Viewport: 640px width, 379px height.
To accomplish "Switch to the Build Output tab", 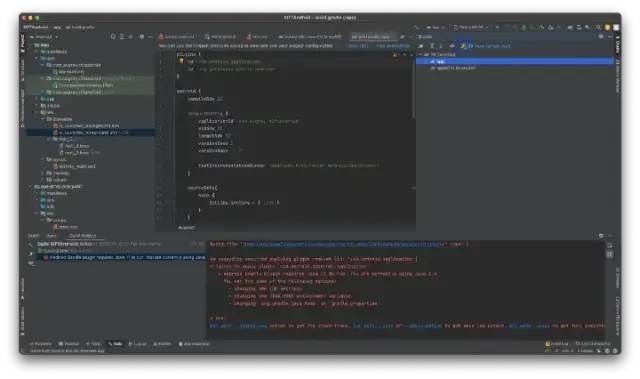I will tap(82, 235).
